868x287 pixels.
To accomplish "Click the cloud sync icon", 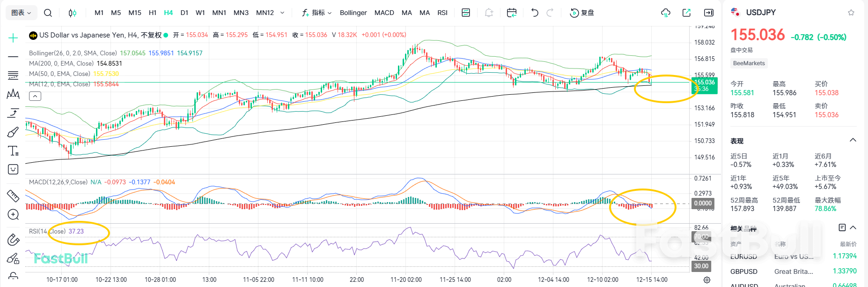I will click(x=665, y=13).
